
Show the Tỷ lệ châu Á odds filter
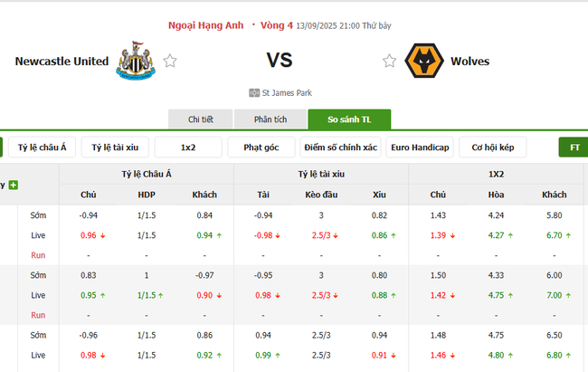(x=42, y=148)
